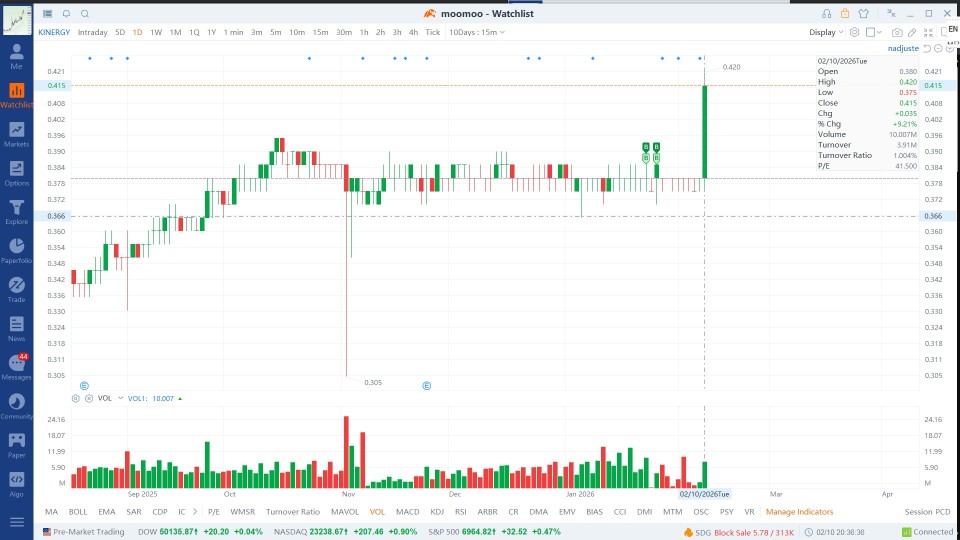Open the search magnifier in title bar
Image resolution: width=960 pixels, height=540 pixels.
tap(85, 13)
